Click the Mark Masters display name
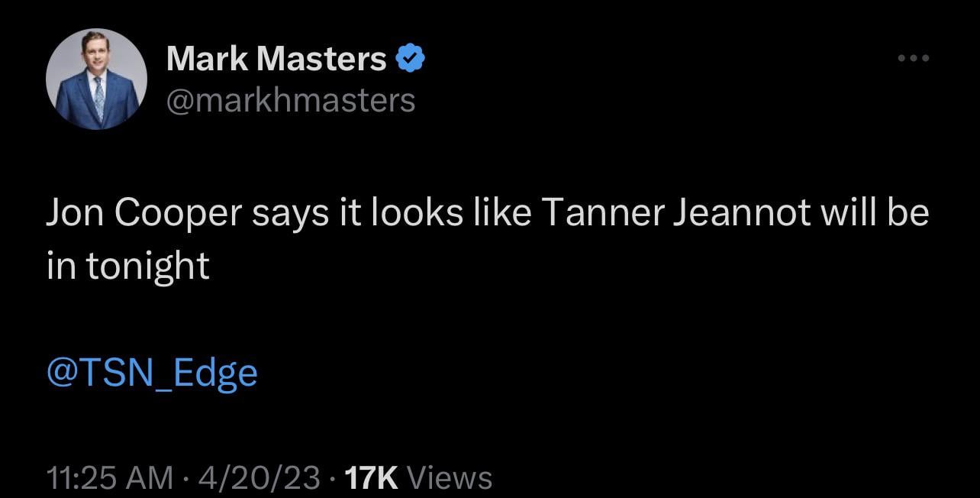Screen dimensions: 980x498 [x=276, y=59]
